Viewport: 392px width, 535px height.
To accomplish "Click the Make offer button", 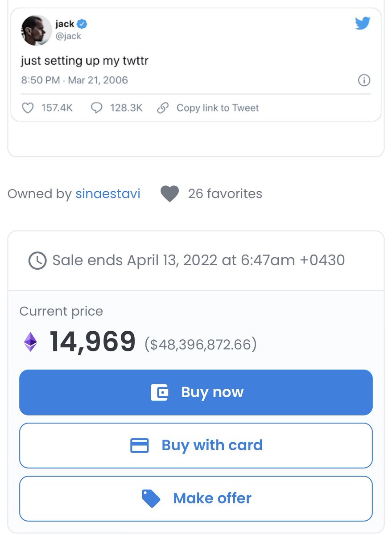I will 196,498.
